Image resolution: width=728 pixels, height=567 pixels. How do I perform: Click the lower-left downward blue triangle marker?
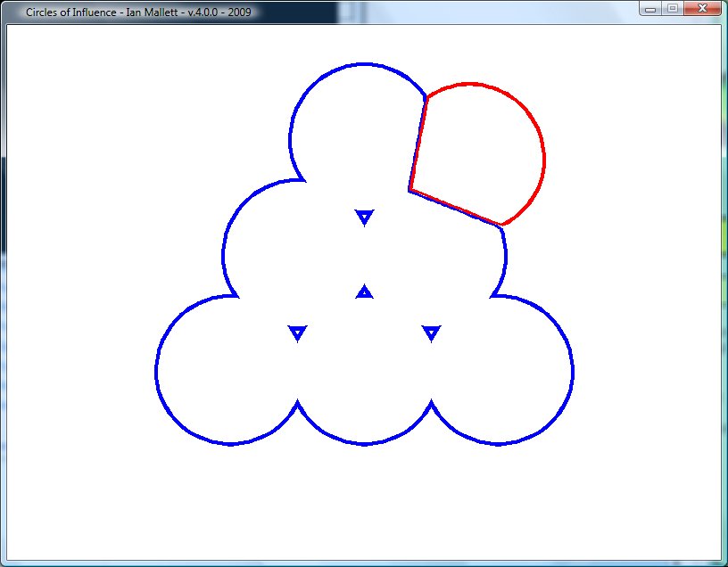tap(298, 333)
